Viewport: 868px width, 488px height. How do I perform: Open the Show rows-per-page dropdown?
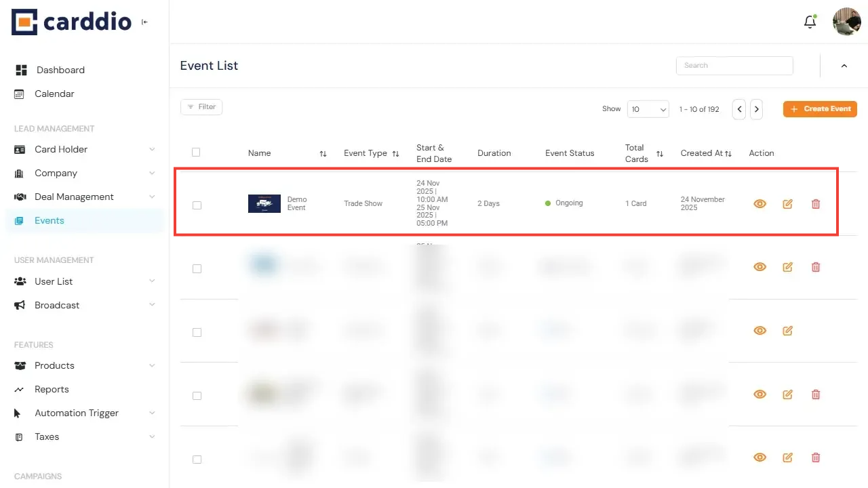648,109
